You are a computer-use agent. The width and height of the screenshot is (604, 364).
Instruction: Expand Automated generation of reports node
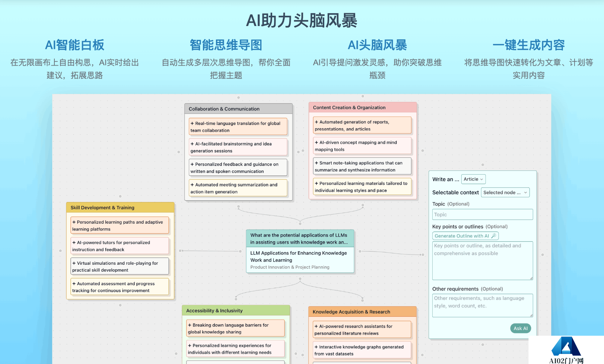(316, 122)
